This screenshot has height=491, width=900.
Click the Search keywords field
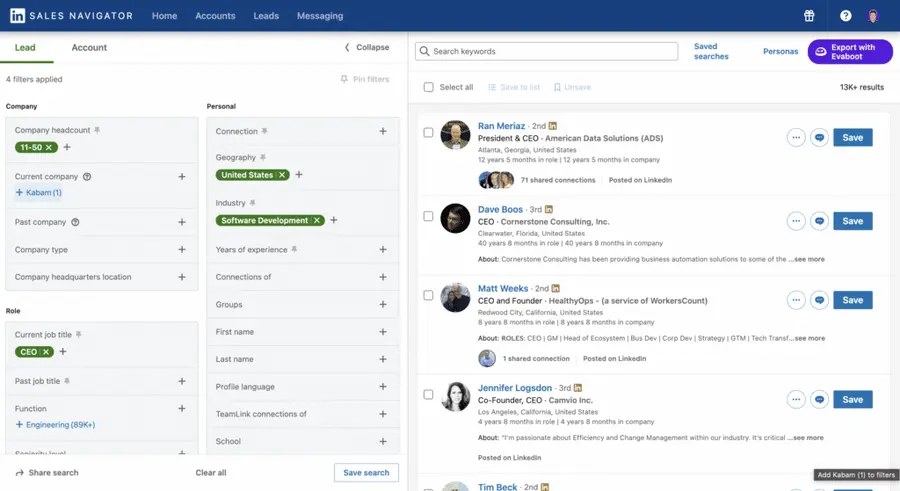coord(546,51)
